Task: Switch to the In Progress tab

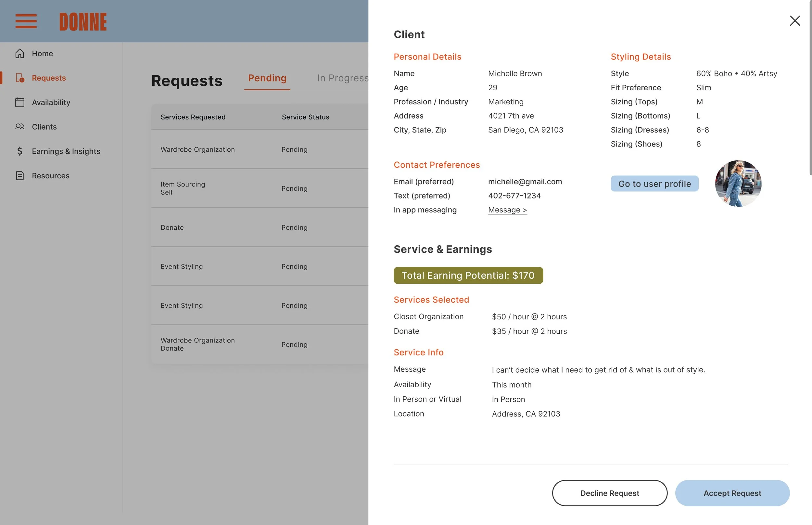Action: (342, 78)
